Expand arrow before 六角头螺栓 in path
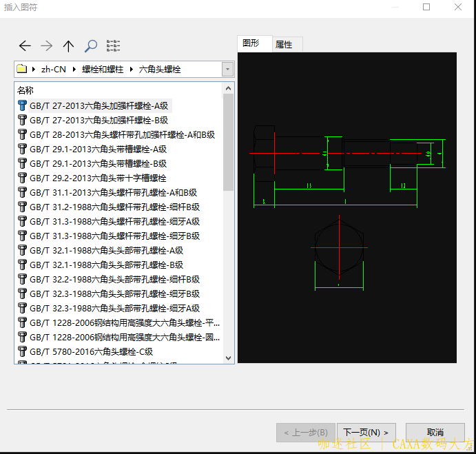 [x=131, y=70]
